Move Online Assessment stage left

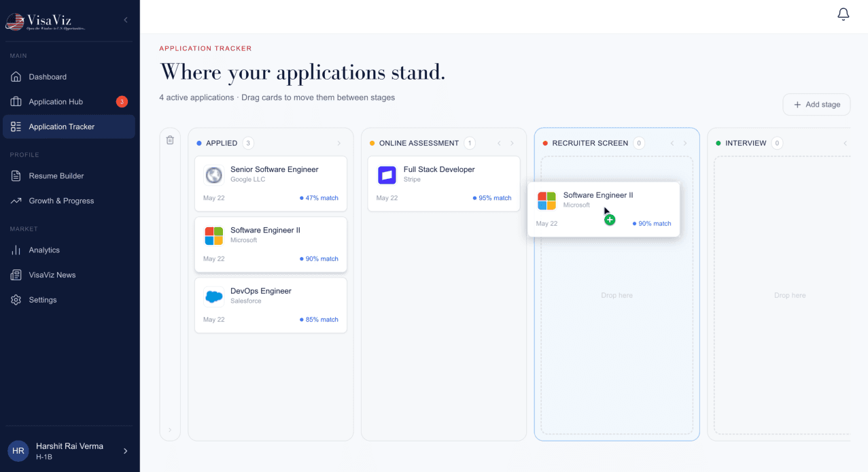[x=499, y=144]
